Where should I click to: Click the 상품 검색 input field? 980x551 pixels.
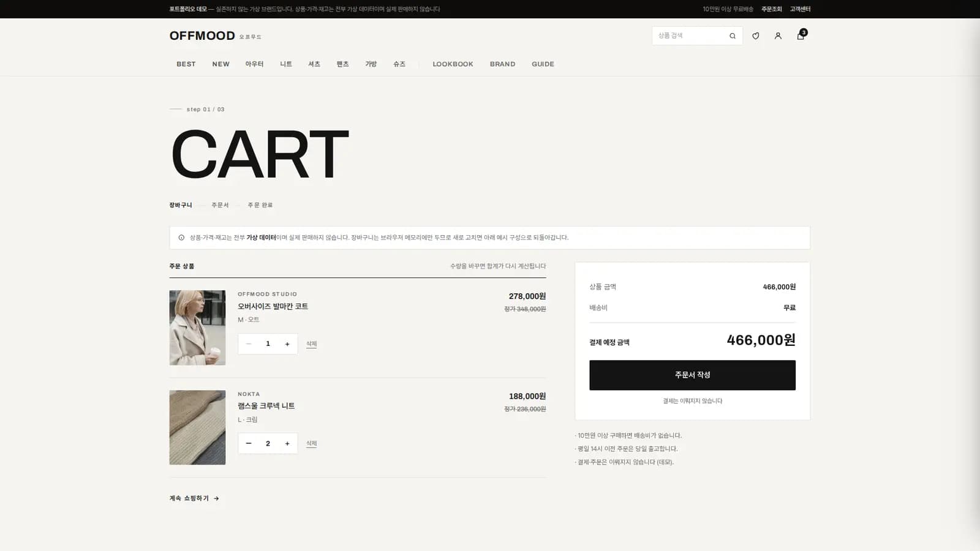690,36
